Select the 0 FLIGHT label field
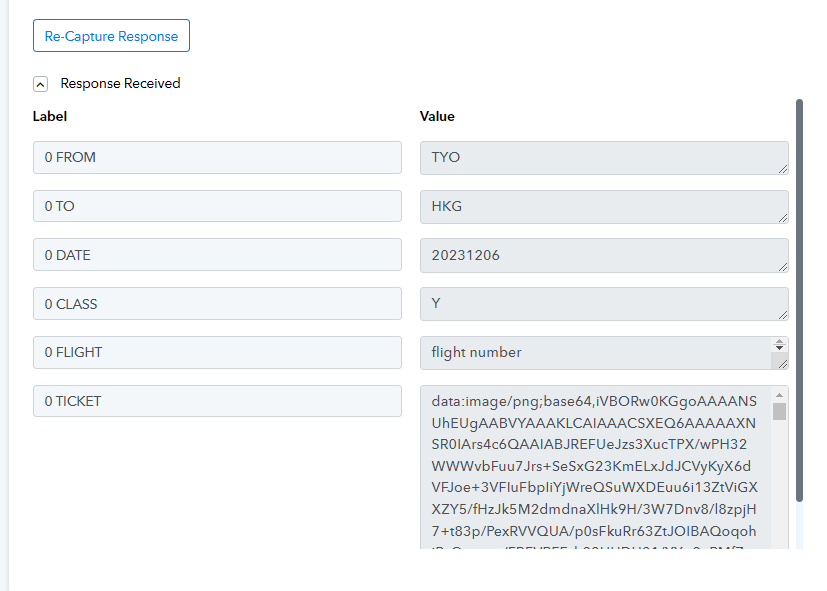The height and width of the screenshot is (591, 827). coord(217,352)
